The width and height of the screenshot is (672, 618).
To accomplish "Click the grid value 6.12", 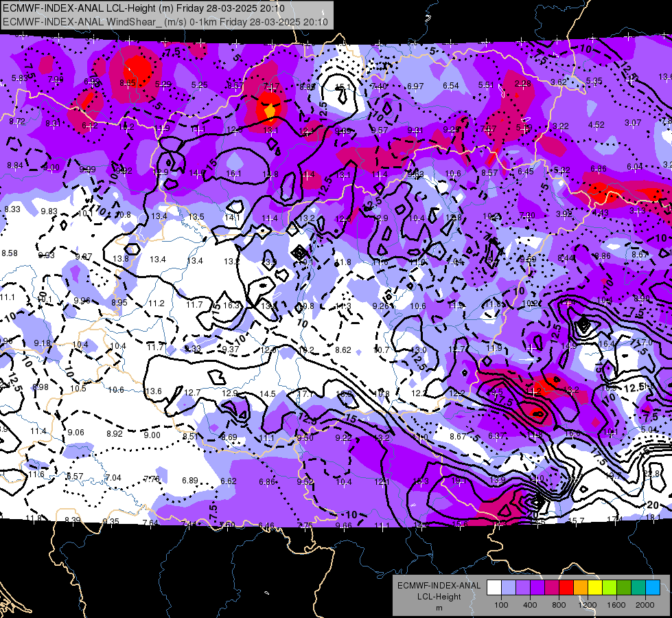I will point(89,126).
